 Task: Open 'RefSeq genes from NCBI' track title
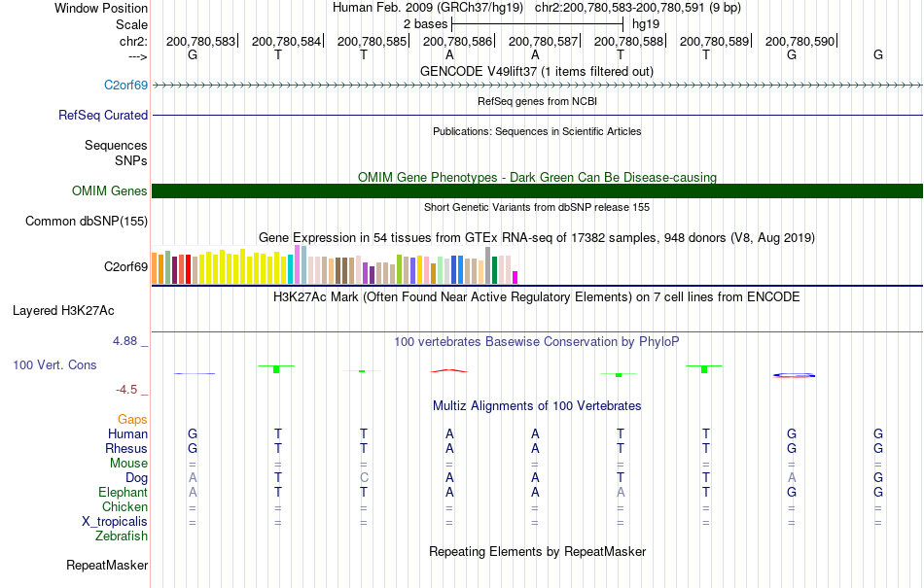click(x=537, y=101)
